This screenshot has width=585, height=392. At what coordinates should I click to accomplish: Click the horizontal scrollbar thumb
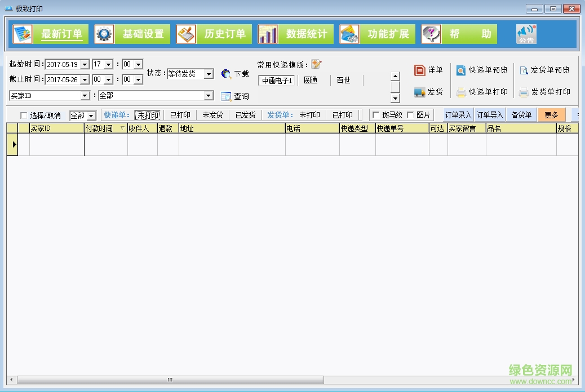coord(170,380)
